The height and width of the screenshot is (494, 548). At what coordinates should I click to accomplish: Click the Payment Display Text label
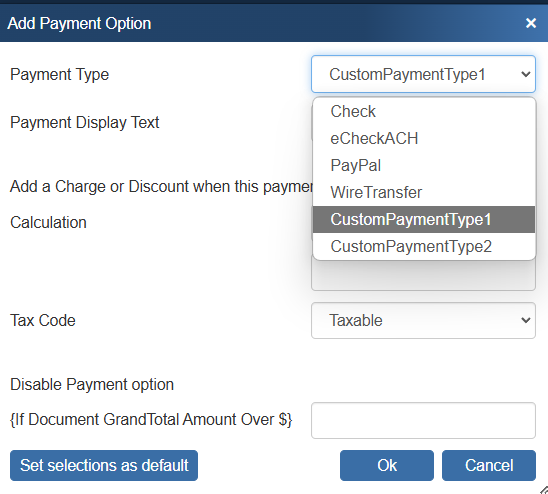point(85,123)
